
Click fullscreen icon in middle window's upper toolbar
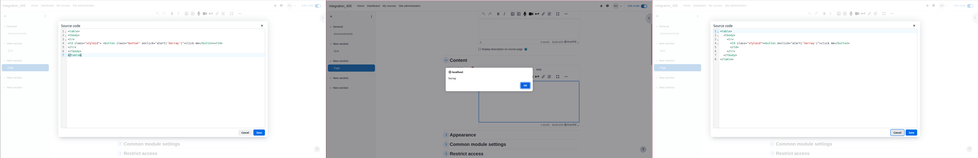point(558,14)
